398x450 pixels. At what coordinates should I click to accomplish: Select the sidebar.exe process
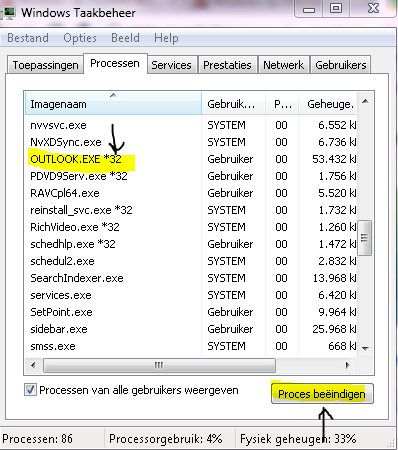191,329
